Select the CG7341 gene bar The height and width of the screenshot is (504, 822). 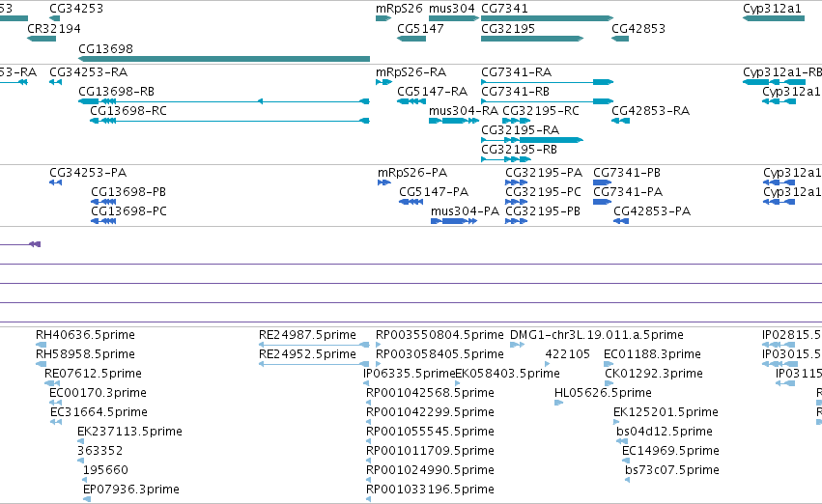click(x=548, y=18)
